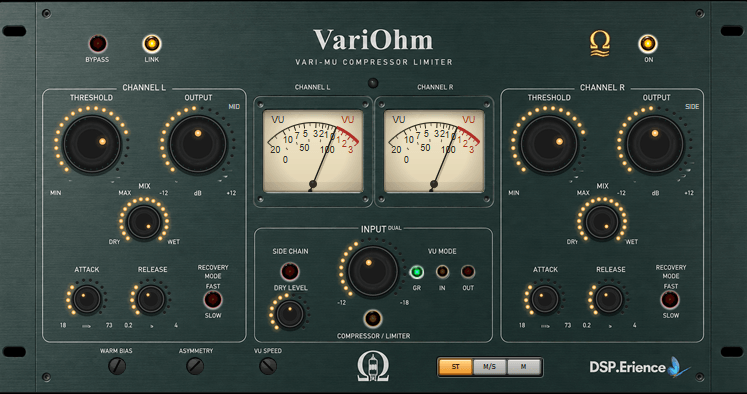Enable the SIDE CHAIN lamp button
The height and width of the screenshot is (394, 747).
pyautogui.click(x=290, y=272)
